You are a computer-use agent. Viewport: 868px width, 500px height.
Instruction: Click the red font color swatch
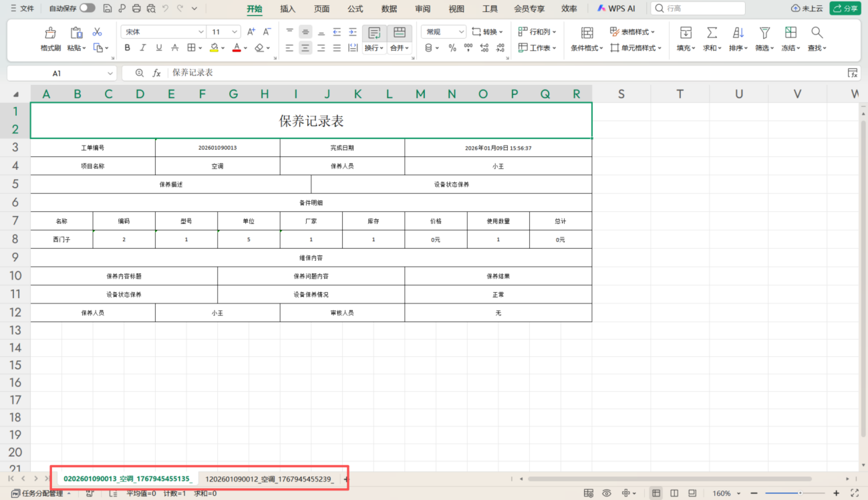pyautogui.click(x=236, y=48)
